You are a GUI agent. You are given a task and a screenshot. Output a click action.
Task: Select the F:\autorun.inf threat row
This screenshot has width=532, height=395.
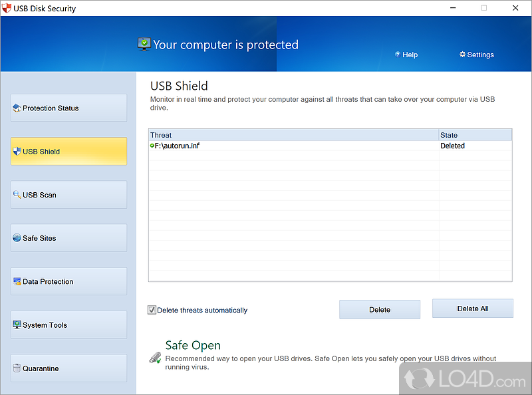click(330, 146)
